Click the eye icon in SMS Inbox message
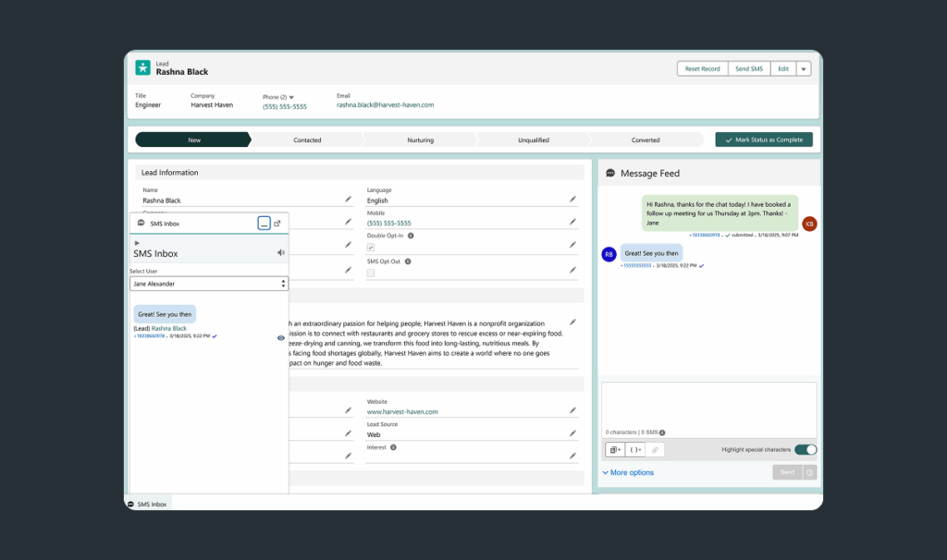Viewport: 947px width, 560px height. pos(281,338)
